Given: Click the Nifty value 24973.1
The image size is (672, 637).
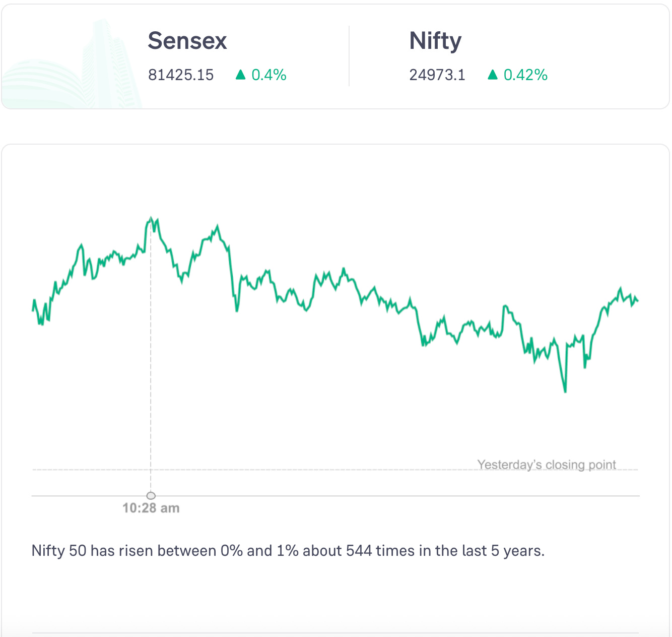Looking at the screenshot, I should [x=437, y=75].
